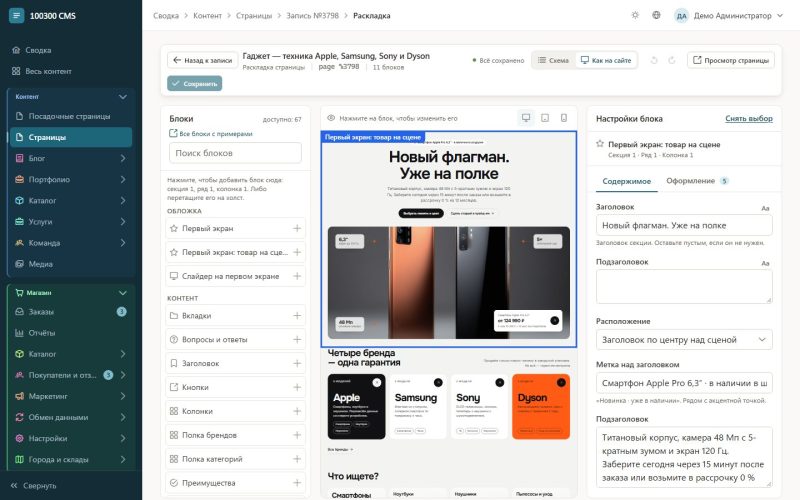The image size is (800, 500).
Task: Open Все блоки с примерами link
Action: (211, 134)
